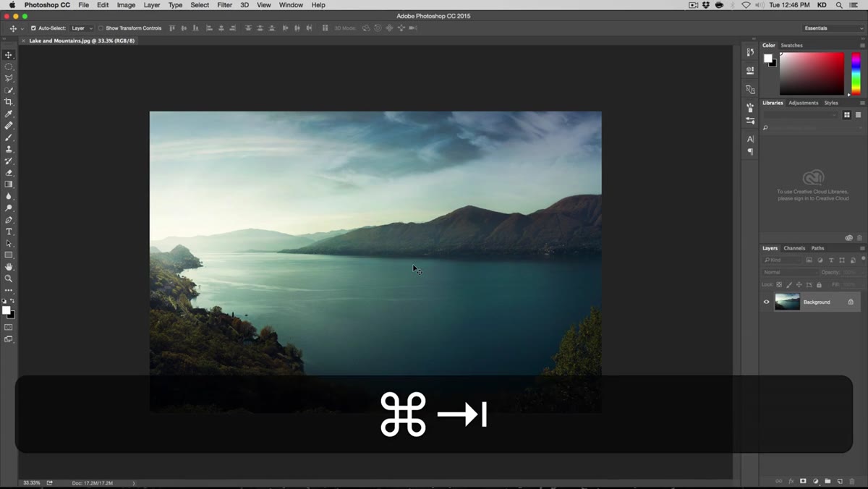Open the Essentials workspace dropdown

833,28
